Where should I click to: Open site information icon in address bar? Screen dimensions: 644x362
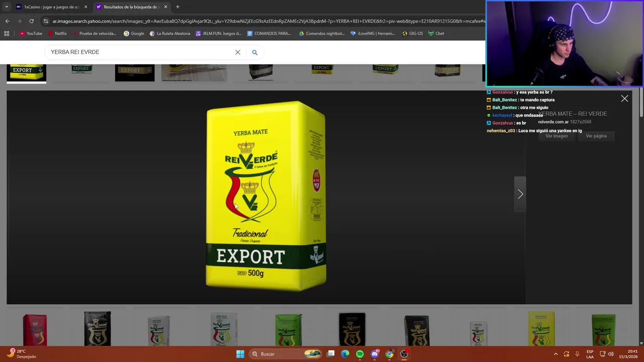pyautogui.click(x=46, y=21)
